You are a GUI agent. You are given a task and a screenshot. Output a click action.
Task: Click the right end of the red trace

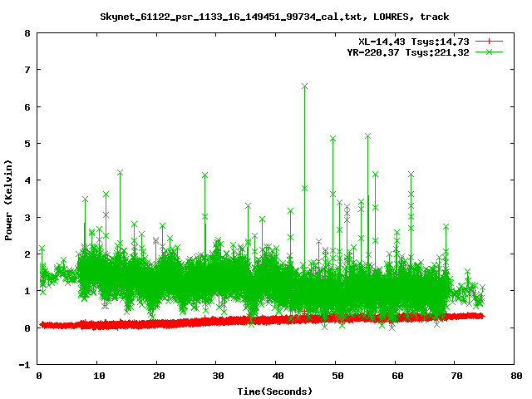(x=481, y=316)
